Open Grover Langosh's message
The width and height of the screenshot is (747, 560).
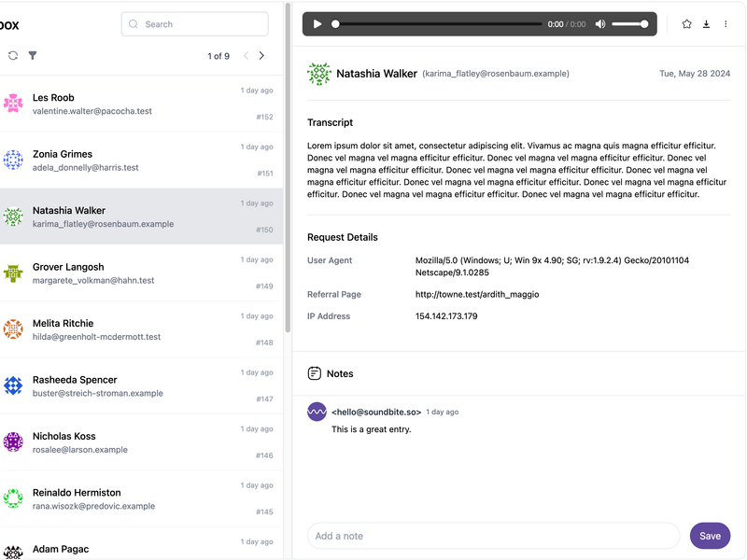tap(140, 273)
